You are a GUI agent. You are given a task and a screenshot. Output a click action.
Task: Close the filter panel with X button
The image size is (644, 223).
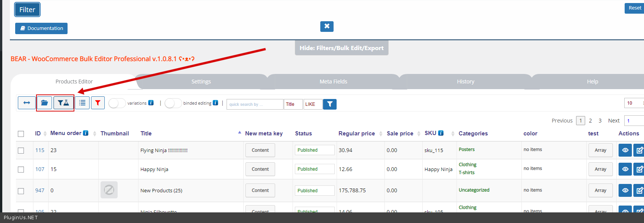tap(327, 26)
